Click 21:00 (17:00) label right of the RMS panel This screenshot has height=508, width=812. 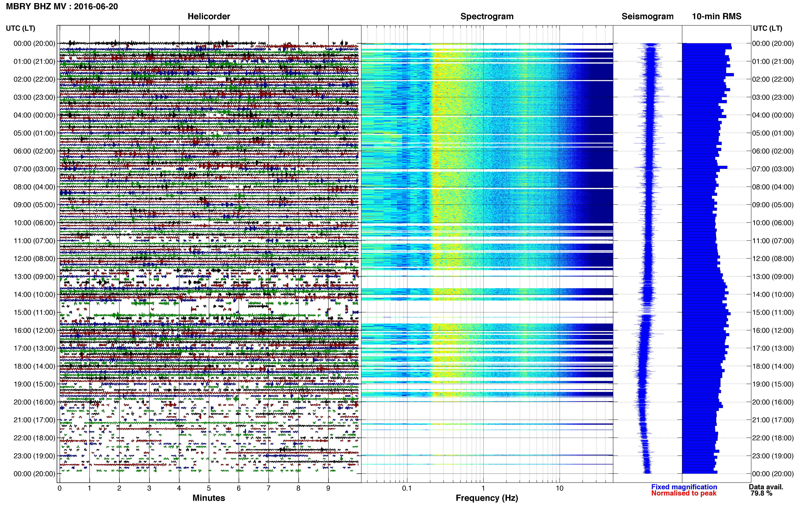[x=773, y=420]
